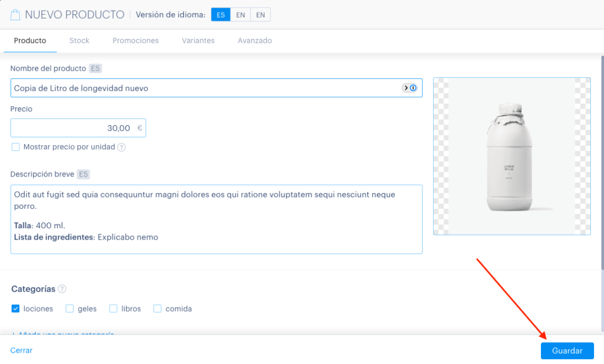Image resolution: width=604 pixels, height=364 pixels.
Task: Click the shopping bag icon beside Nuevo Producto
Action: pos(15,15)
